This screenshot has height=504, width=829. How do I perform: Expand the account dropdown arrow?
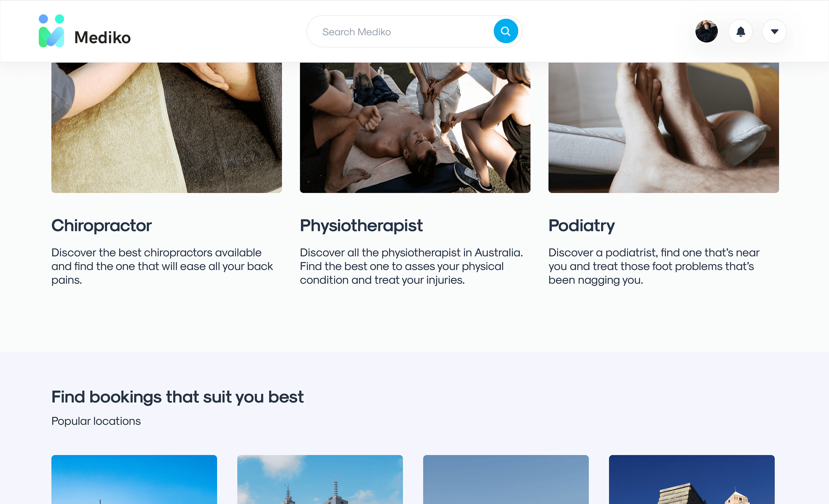click(774, 31)
